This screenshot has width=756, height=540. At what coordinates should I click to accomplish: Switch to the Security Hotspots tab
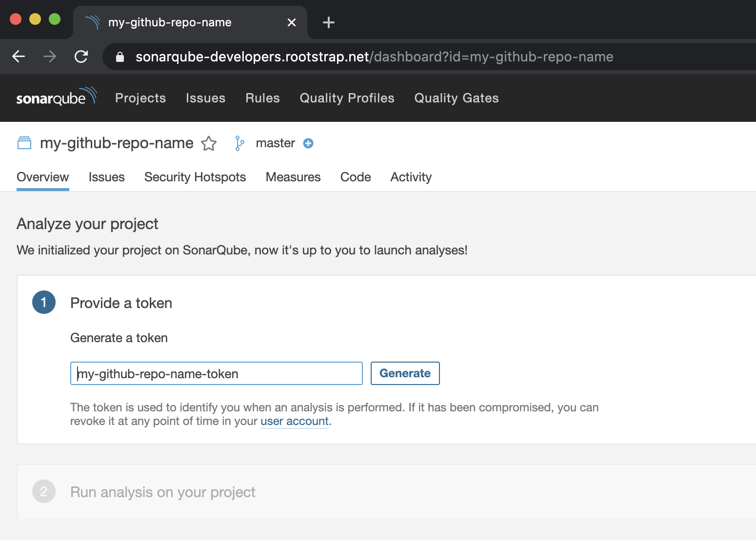click(195, 177)
